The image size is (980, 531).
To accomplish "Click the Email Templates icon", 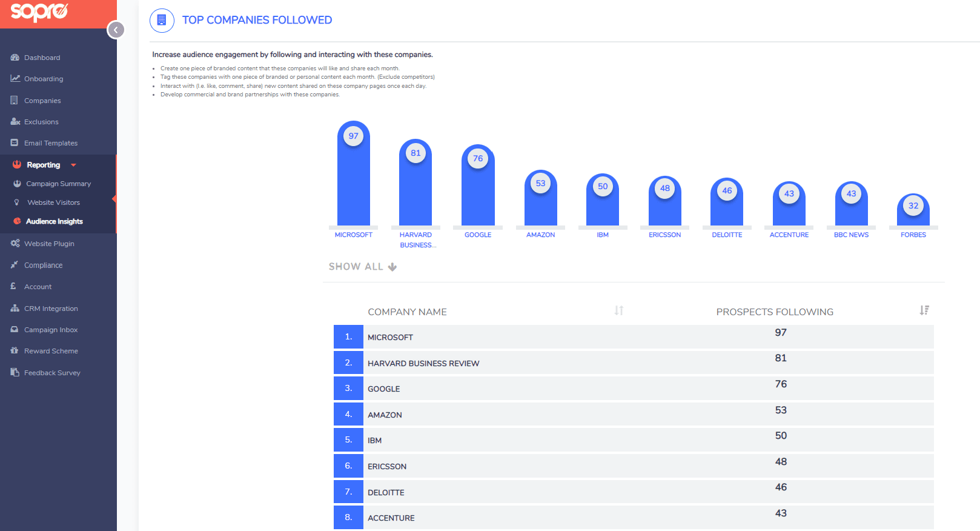I will tap(15, 143).
